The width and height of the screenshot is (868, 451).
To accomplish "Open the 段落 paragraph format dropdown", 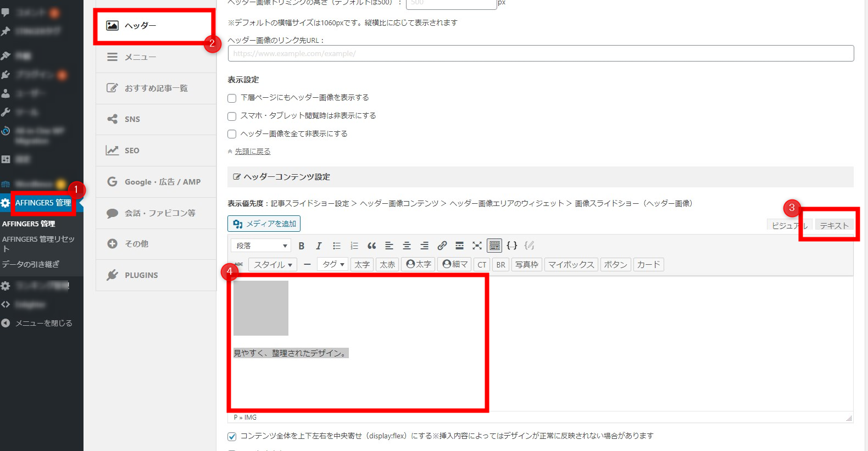I will pyautogui.click(x=261, y=246).
